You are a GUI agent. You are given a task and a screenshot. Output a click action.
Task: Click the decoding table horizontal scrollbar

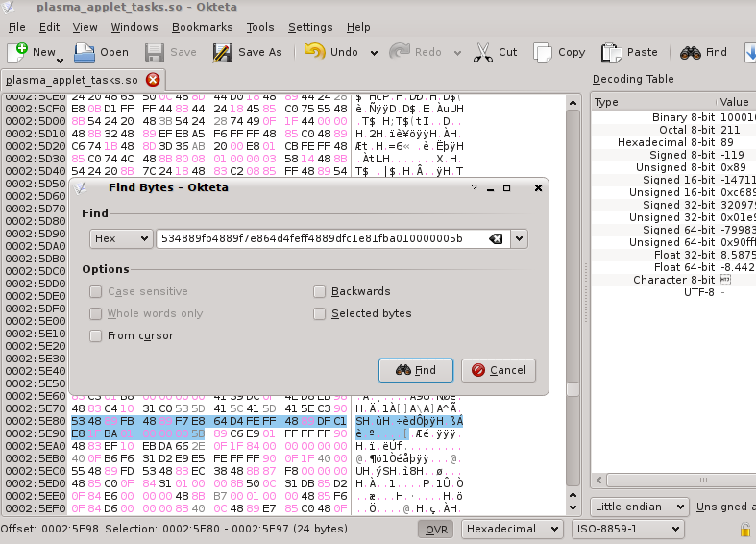[681, 481]
